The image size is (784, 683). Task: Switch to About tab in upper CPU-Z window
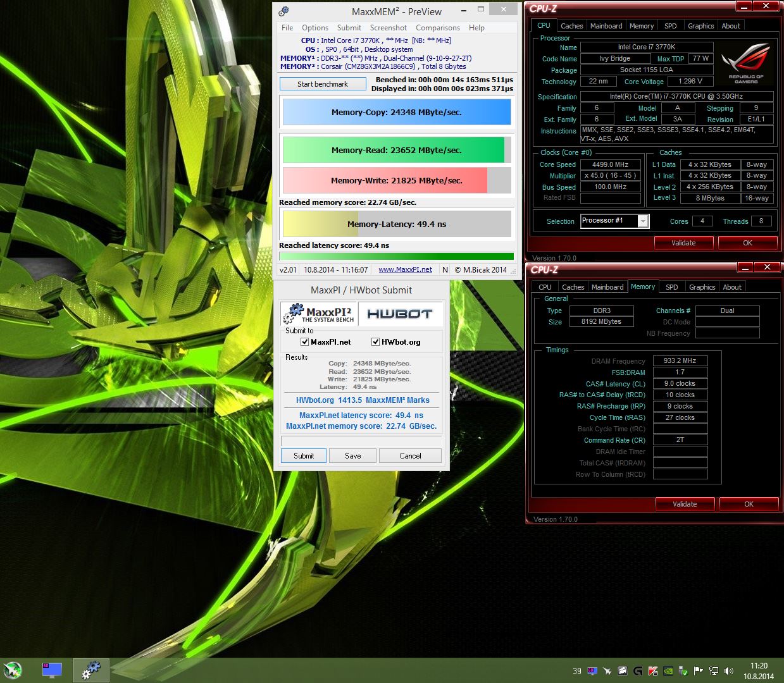(731, 26)
